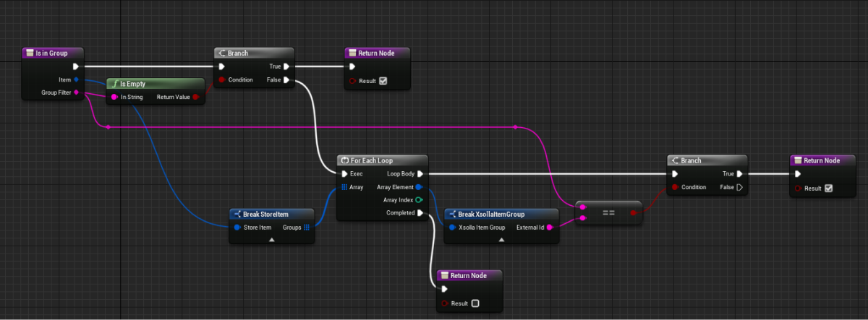The width and height of the screenshot is (868, 320).
Task: Expand the Break StoreItem node pins
Action: coord(272,238)
